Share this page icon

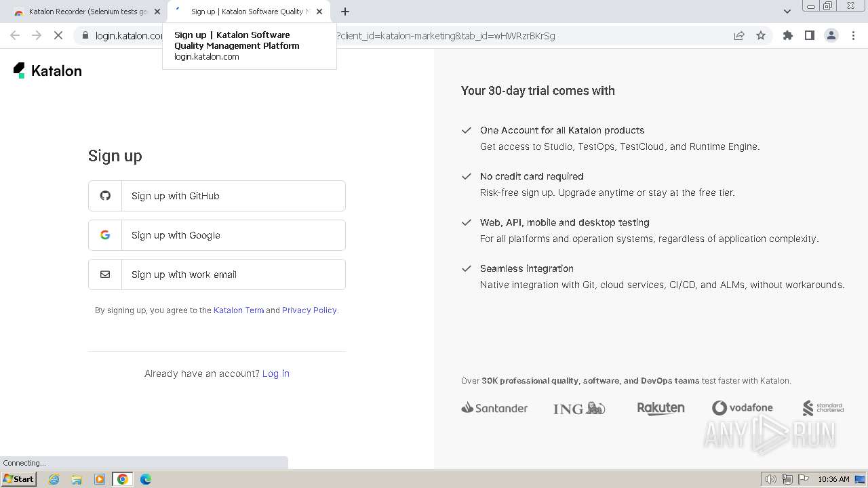coord(739,35)
